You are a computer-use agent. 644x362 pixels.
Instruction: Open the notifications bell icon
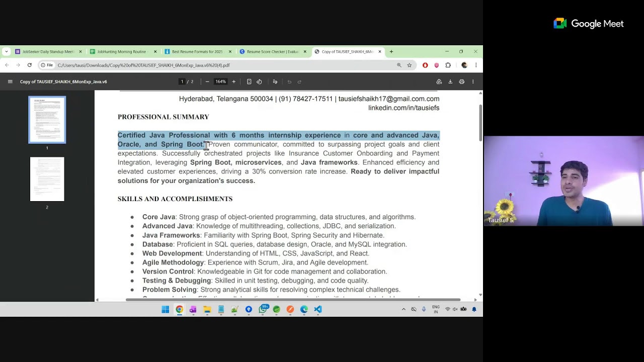point(474,309)
